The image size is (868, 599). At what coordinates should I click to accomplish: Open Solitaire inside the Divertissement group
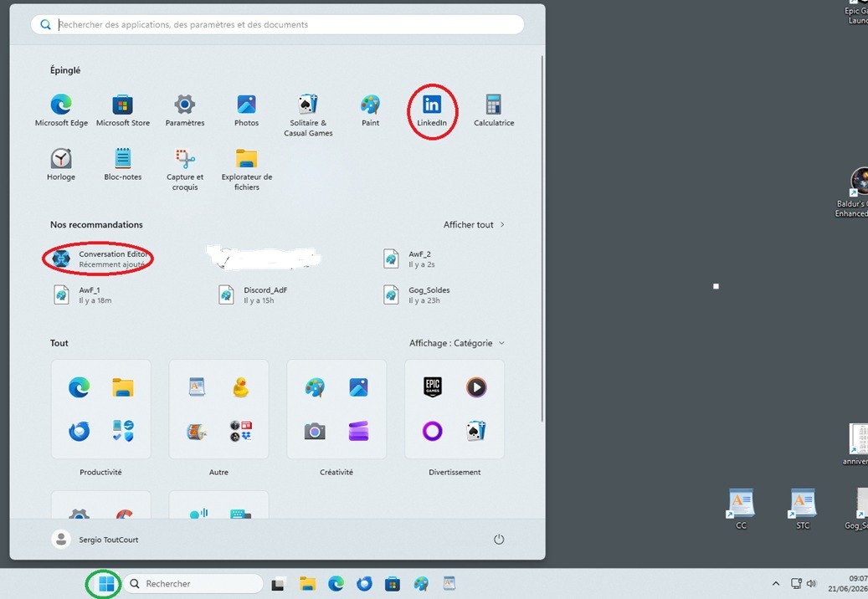click(476, 431)
